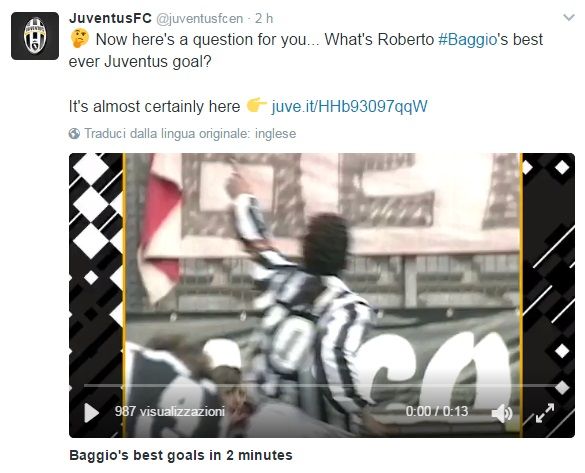Click the Juventus FC profile avatar
This screenshot has width=585, height=473.
(35, 36)
